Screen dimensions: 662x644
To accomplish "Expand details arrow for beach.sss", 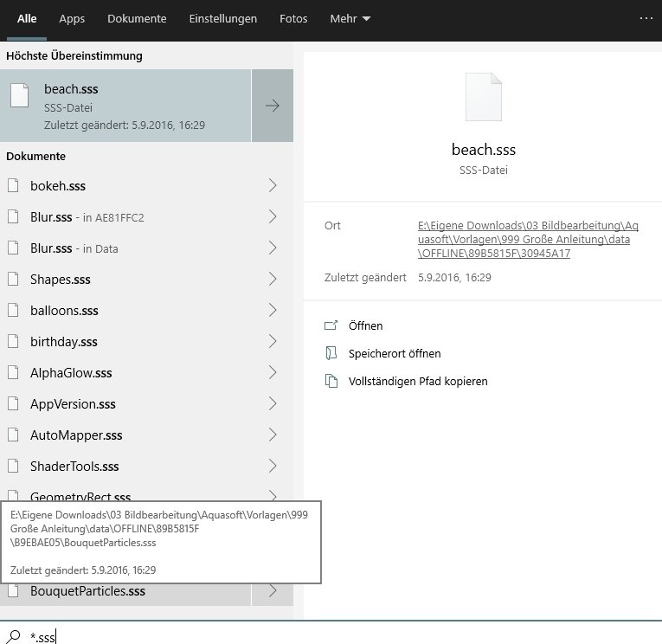I will coord(273,106).
